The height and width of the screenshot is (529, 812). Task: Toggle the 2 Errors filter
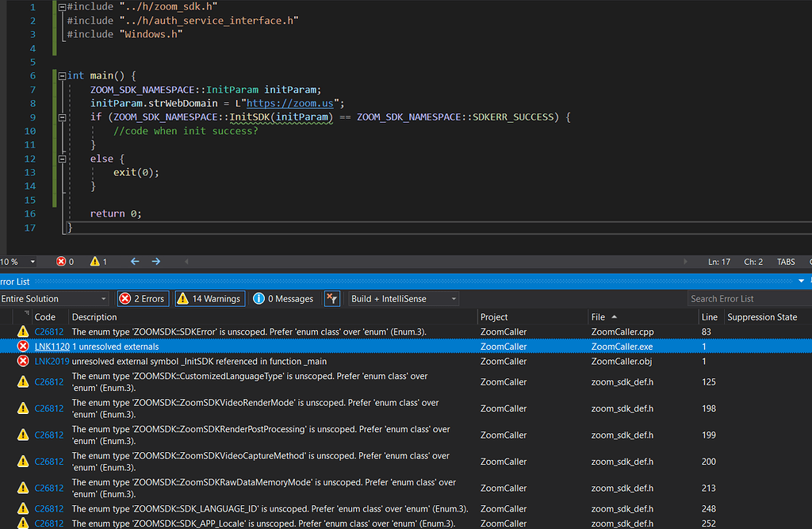142,299
